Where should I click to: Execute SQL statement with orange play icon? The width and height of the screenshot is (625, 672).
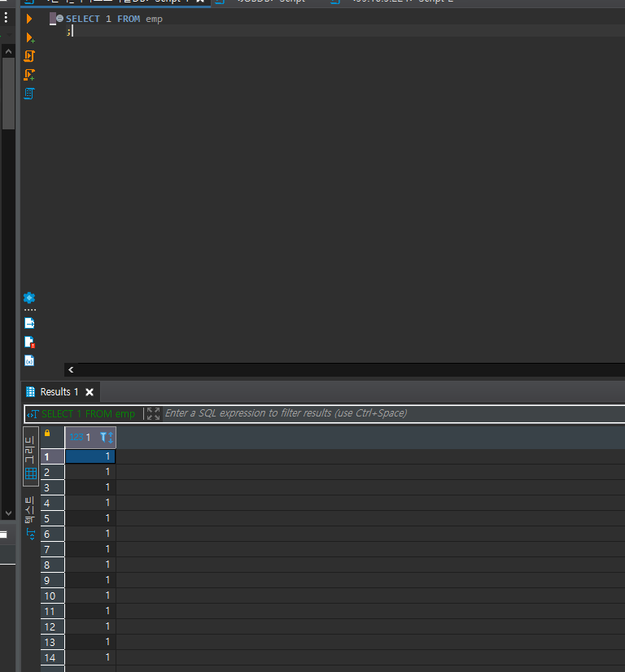click(x=29, y=19)
